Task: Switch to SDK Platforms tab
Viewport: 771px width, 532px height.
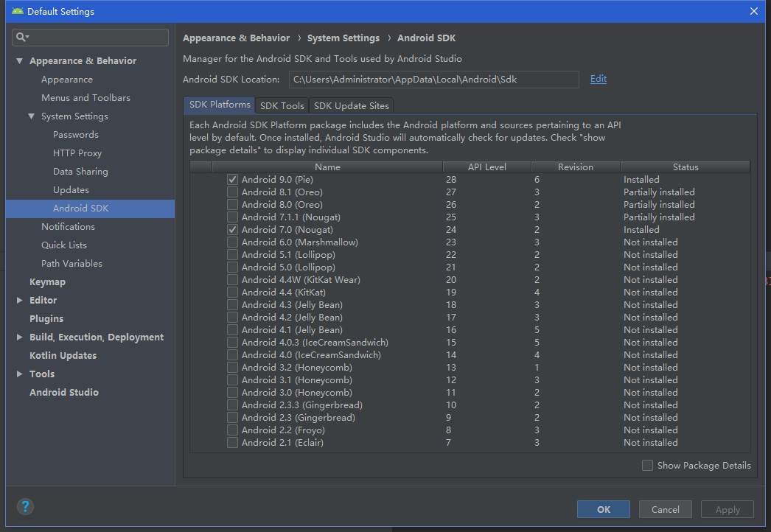Action: tap(220, 105)
